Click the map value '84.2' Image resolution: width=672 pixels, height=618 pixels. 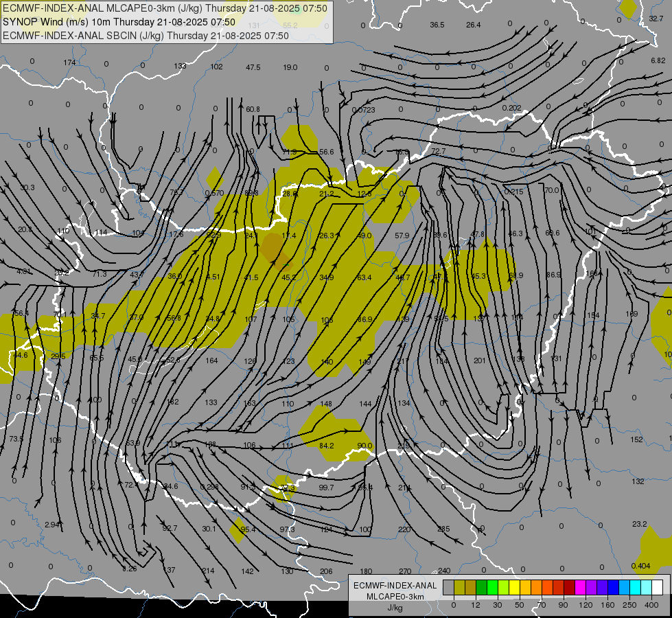click(327, 446)
